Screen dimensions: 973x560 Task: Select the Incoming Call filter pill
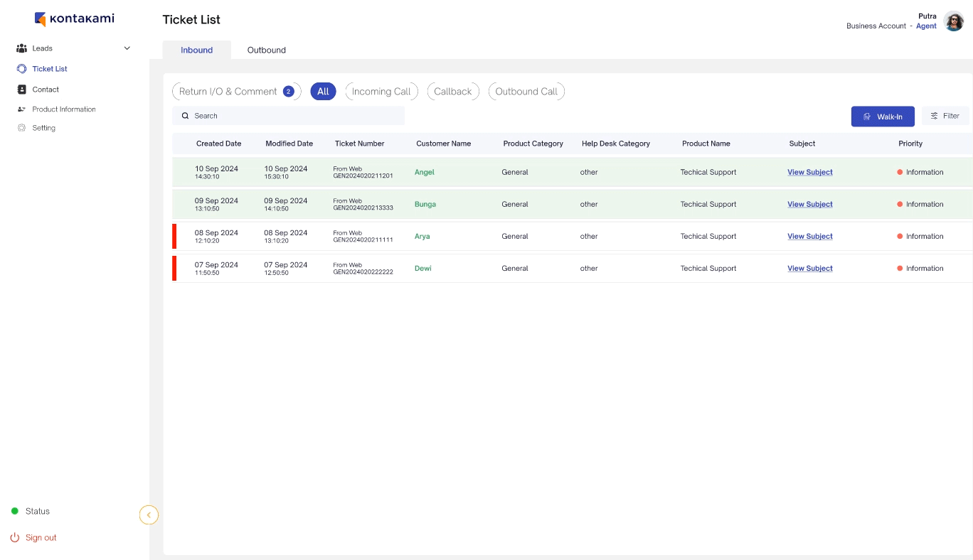(381, 92)
